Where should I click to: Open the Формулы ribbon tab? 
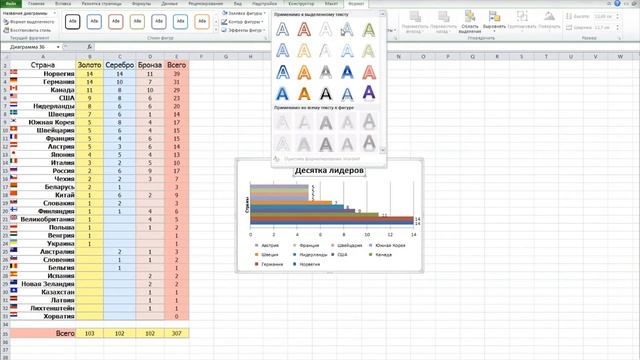[x=141, y=4]
